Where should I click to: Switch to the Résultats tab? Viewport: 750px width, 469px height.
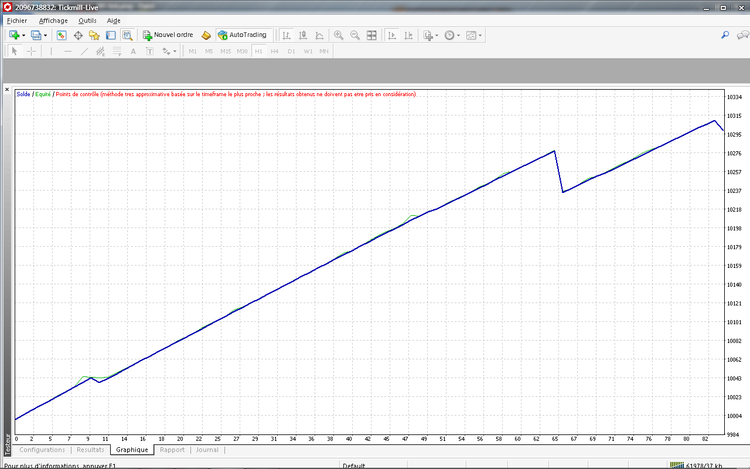(x=90, y=450)
